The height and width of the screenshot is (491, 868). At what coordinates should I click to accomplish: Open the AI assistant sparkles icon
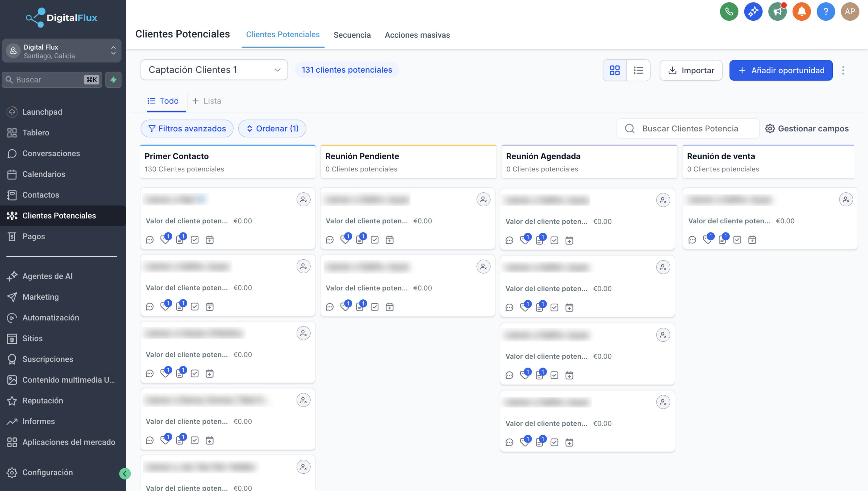753,11
